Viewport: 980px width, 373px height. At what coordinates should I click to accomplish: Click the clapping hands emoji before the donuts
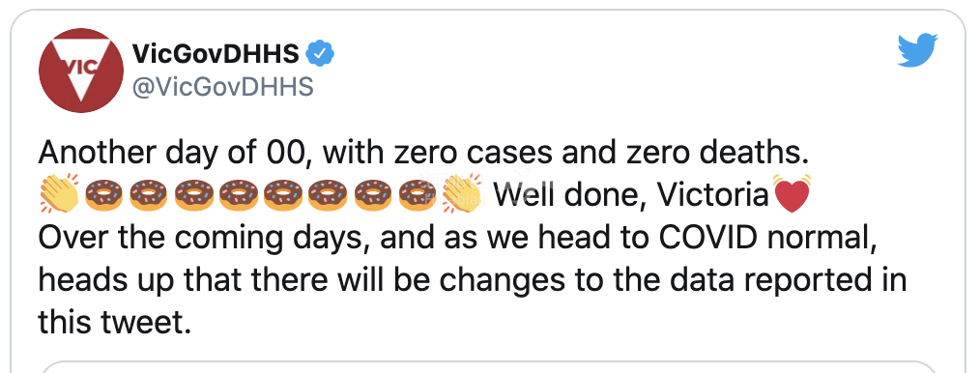point(59,193)
